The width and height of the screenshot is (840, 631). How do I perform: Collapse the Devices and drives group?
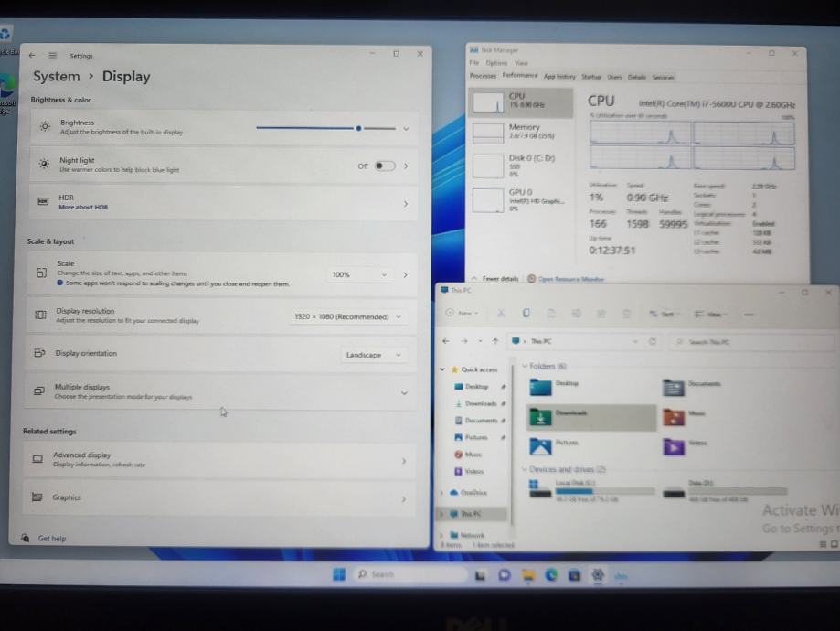[x=525, y=469]
